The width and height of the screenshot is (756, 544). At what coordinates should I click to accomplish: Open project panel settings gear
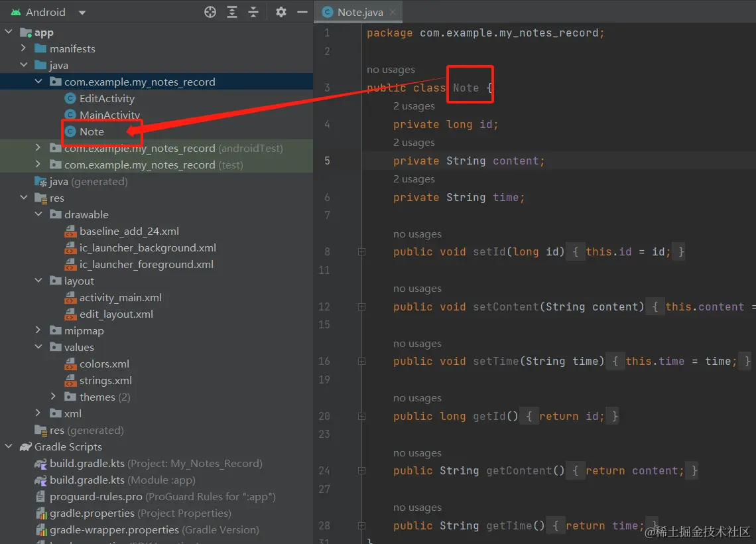pos(281,12)
